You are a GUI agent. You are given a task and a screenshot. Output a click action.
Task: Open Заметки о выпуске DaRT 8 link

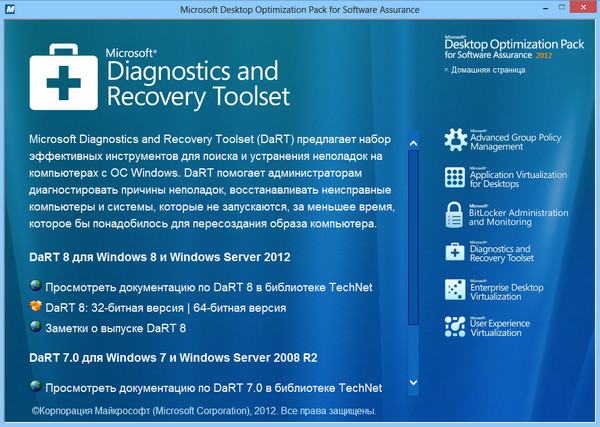116,327
